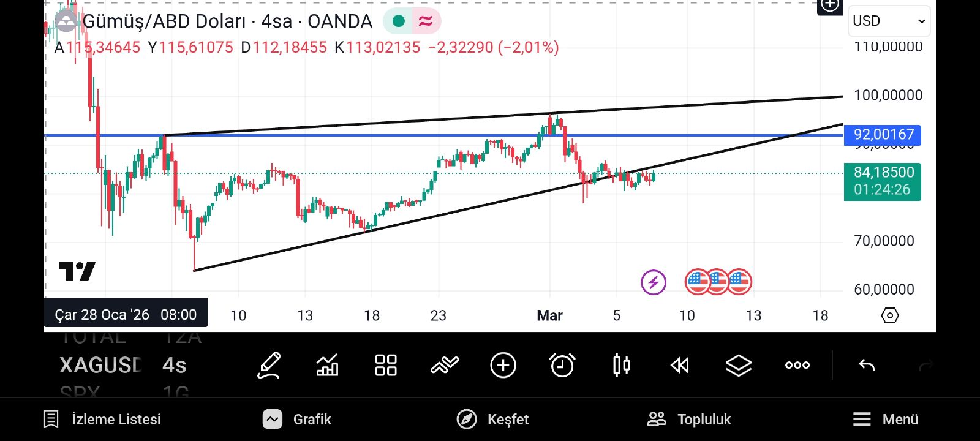Start bar replay with rewind icon
This screenshot has width=980, height=441.
680,366
